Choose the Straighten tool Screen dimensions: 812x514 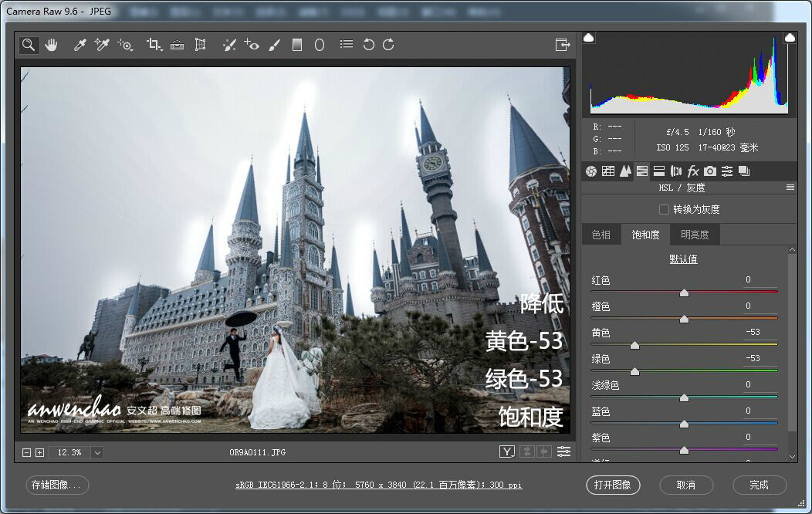pos(177,45)
